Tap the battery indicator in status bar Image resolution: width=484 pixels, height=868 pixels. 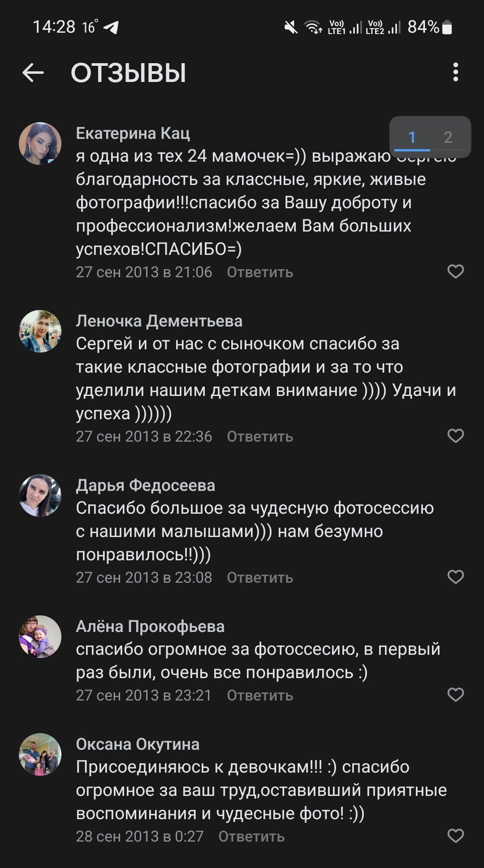(447, 27)
